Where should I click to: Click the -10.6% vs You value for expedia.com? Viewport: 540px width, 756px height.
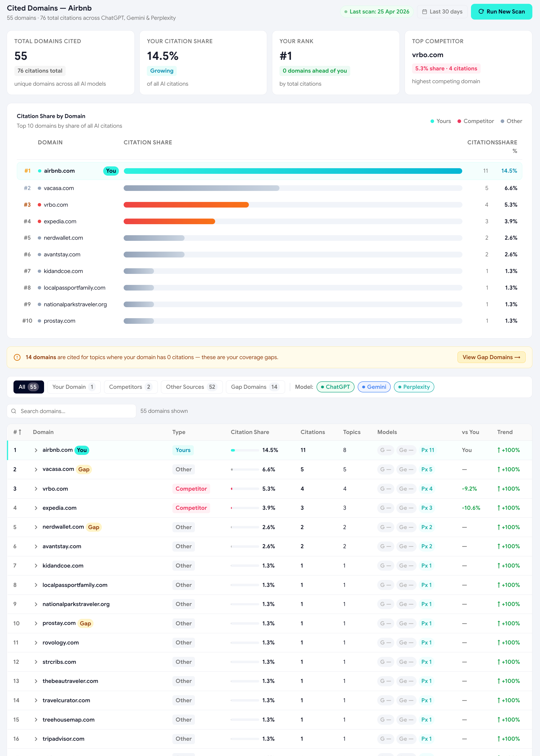pyautogui.click(x=471, y=508)
